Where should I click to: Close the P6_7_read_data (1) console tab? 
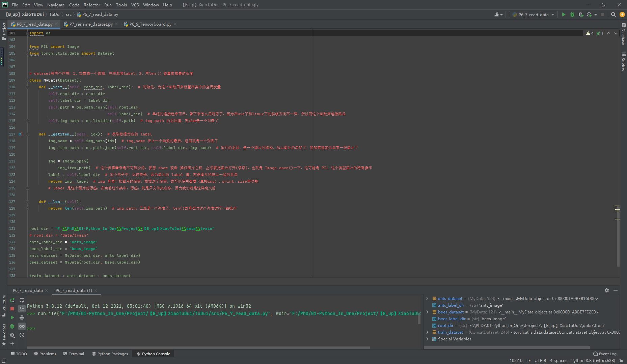96,290
